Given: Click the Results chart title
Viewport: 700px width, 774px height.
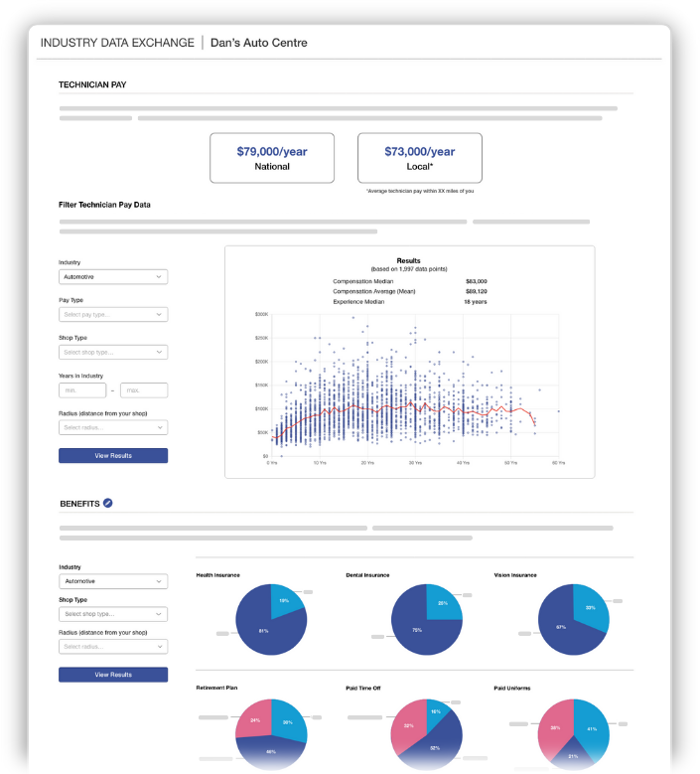Looking at the screenshot, I should click(x=408, y=260).
